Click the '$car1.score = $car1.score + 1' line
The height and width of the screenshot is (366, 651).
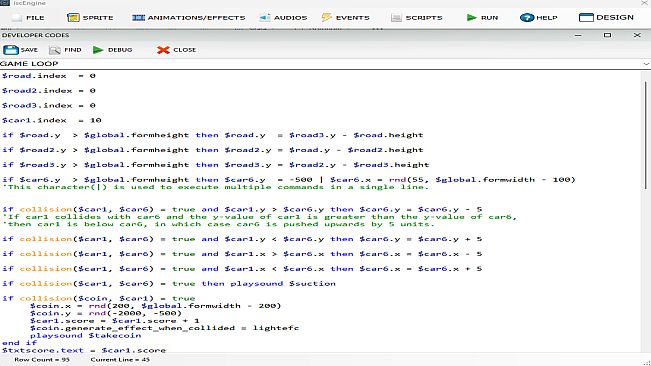point(115,321)
